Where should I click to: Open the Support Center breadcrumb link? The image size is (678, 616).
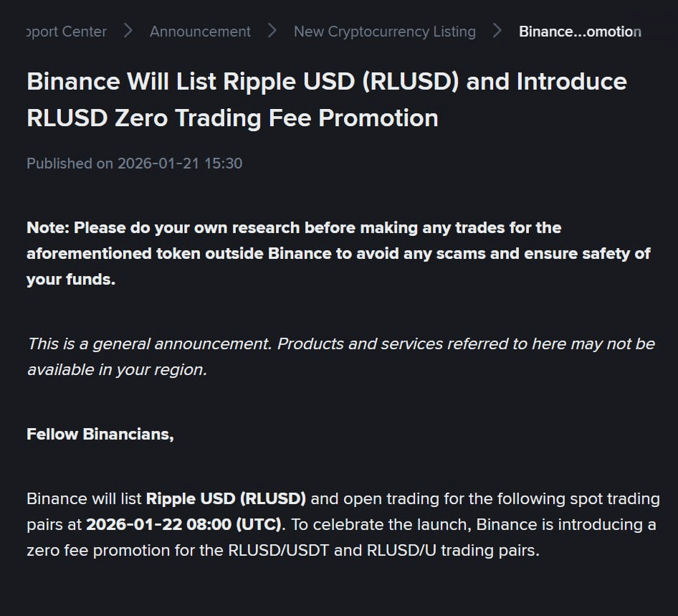pos(66,32)
